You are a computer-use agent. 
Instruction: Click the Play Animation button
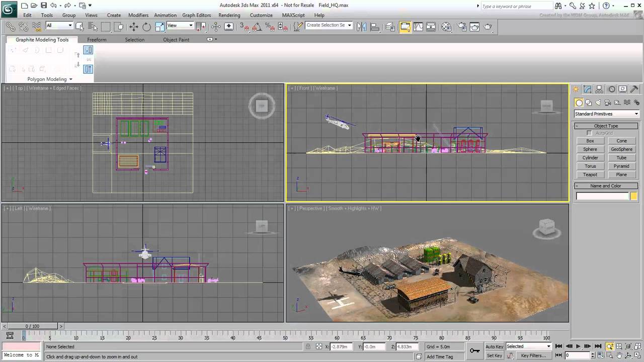pyautogui.click(x=578, y=346)
